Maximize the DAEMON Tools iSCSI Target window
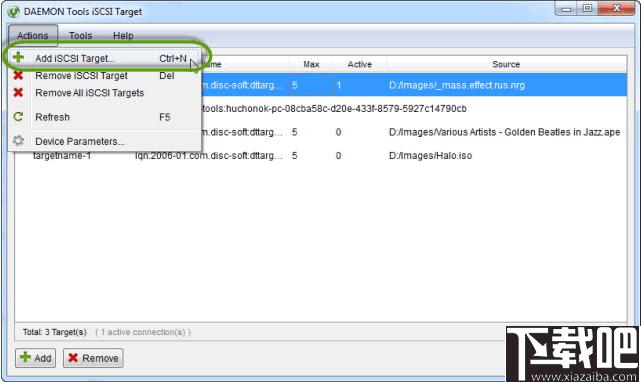Screen dimensions: 641x382 [587, 9]
